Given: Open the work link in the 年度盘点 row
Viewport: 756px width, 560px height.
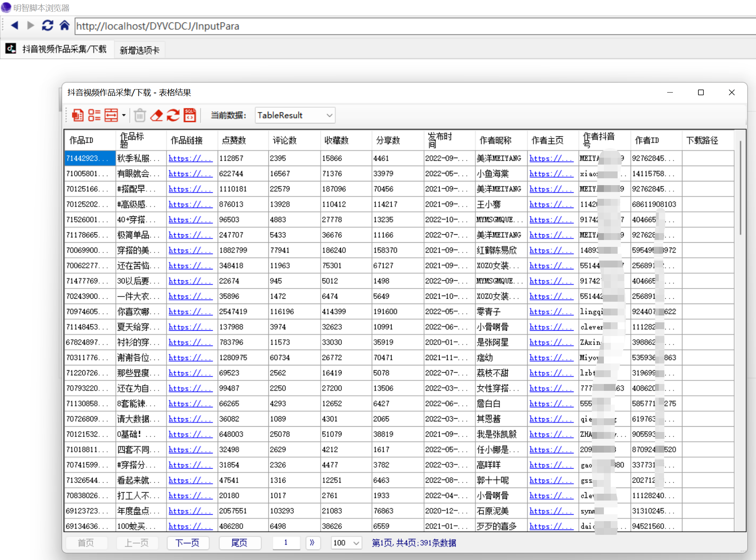Looking at the screenshot, I should pos(190,511).
